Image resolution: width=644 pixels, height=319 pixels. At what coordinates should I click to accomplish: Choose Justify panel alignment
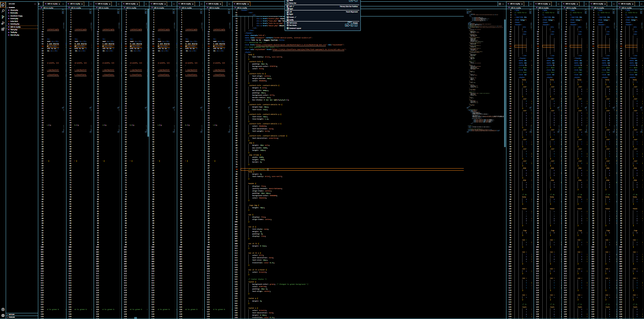pyautogui.click(x=322, y=20)
